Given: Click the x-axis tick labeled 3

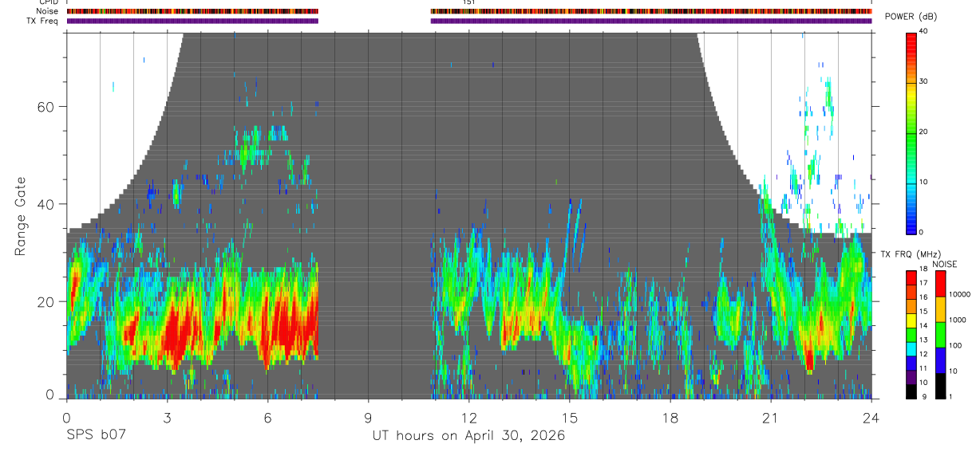Looking at the screenshot, I should coord(167,418).
